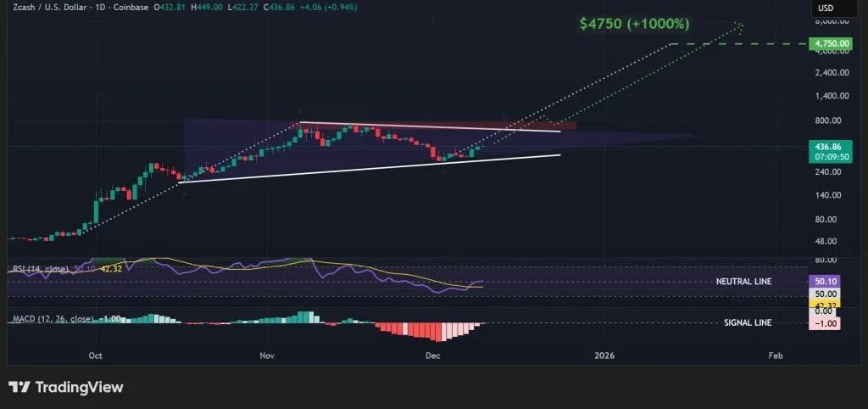Click the Dec date on time axis
Viewport: 868px width, 409px height.
[x=433, y=356]
